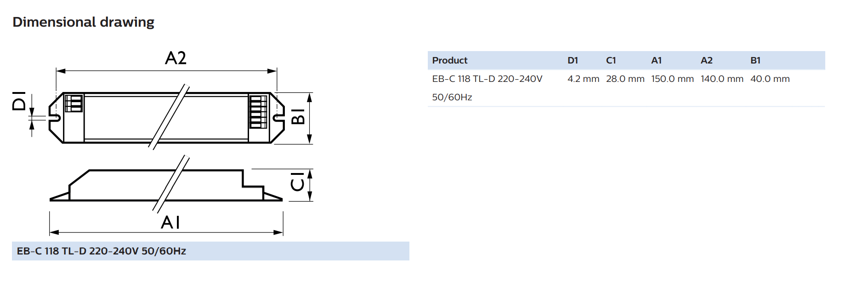Screen dimensions: 868x283
Task: Select the 4.2 mm table value
Action: [584, 79]
